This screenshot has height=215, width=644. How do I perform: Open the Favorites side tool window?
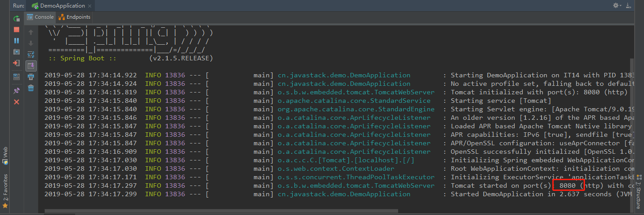click(5, 188)
